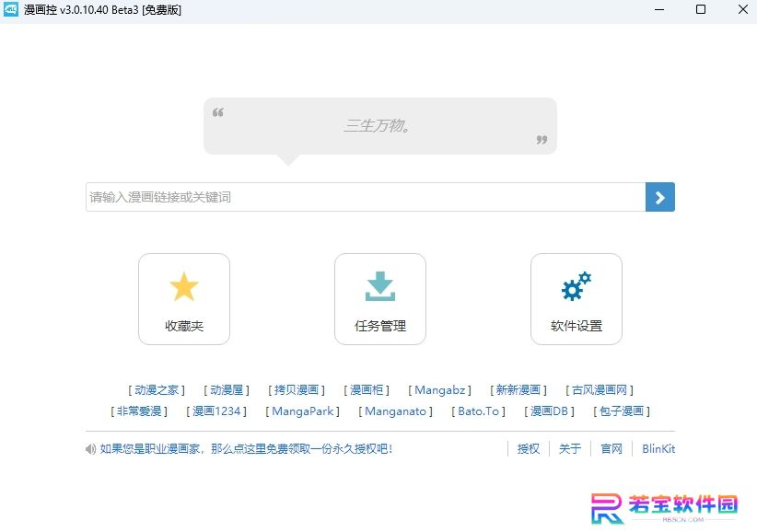Open the Mangabz site link
This screenshot has width=757, height=532.
(440, 389)
